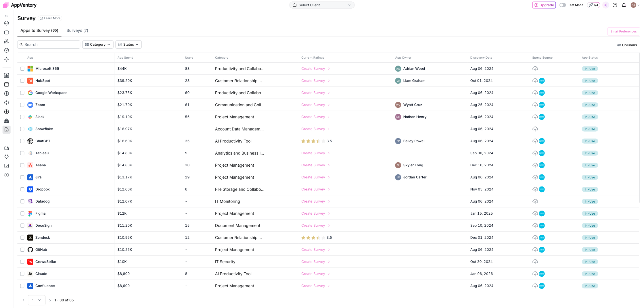
Task: Open the SA user account menu
Action: click(x=635, y=5)
